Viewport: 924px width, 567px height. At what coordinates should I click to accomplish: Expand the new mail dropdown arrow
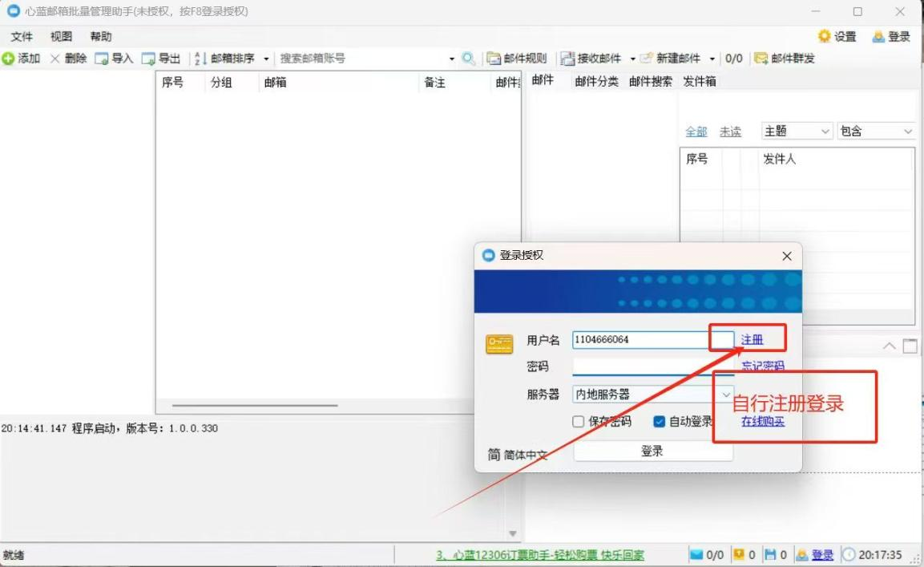coord(712,59)
